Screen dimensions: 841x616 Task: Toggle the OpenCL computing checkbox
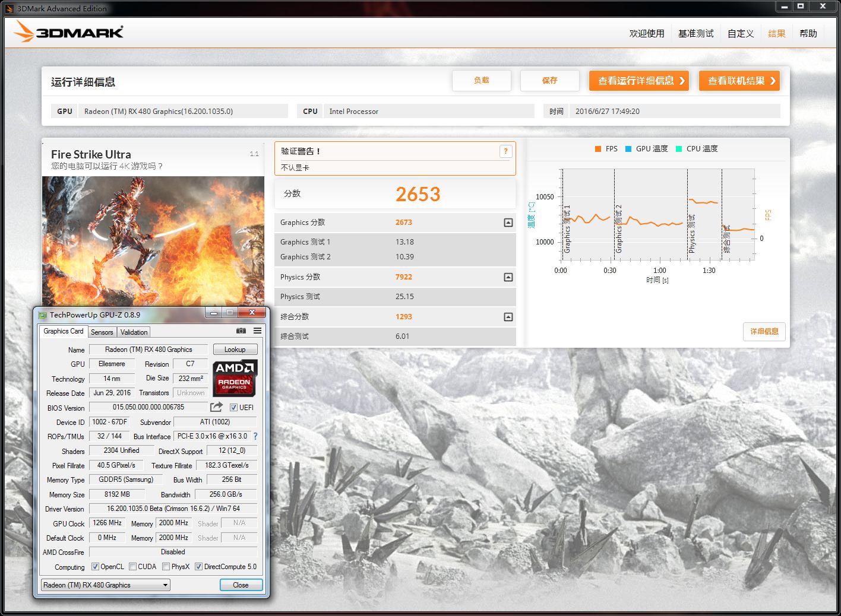point(95,567)
